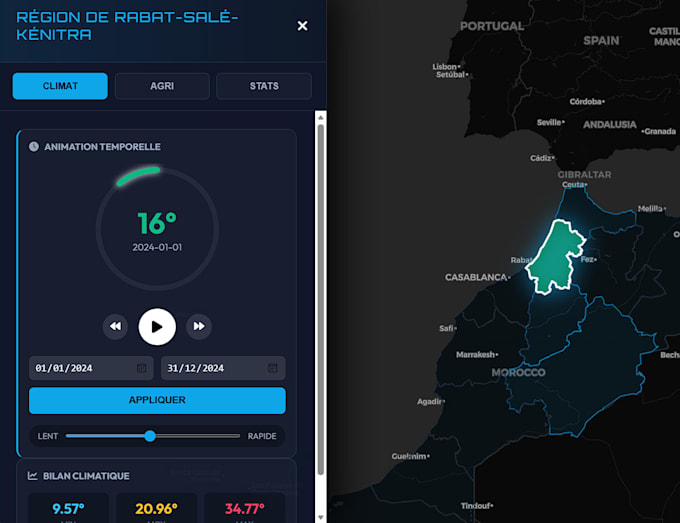The height and width of the screenshot is (523, 680).
Task: Click the Córdoba label on the map
Action: pyautogui.click(x=585, y=101)
